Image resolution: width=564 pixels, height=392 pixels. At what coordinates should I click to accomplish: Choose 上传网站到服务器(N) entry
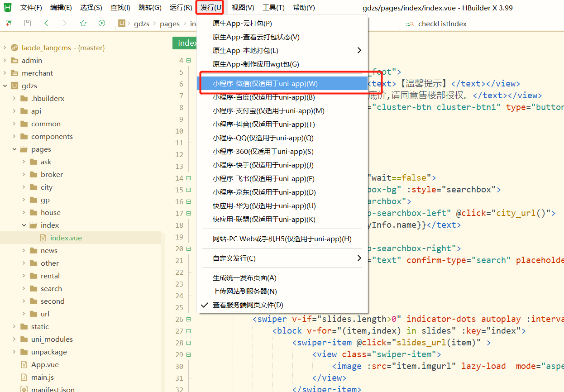(x=282, y=292)
